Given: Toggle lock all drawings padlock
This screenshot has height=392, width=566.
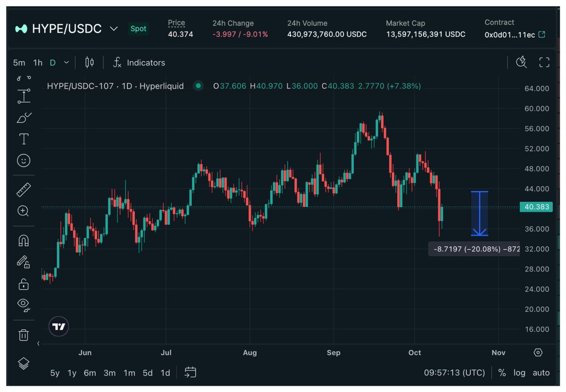Looking at the screenshot, I should pos(24,284).
